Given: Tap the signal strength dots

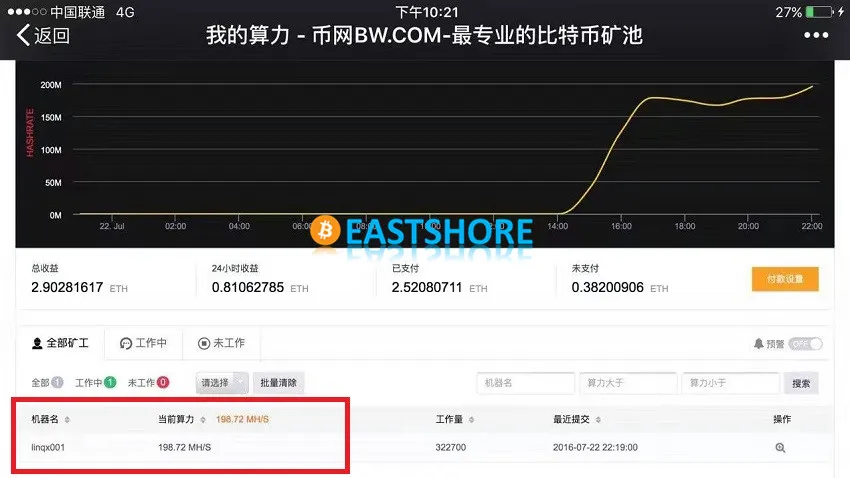Looking at the screenshot, I should coord(27,11).
